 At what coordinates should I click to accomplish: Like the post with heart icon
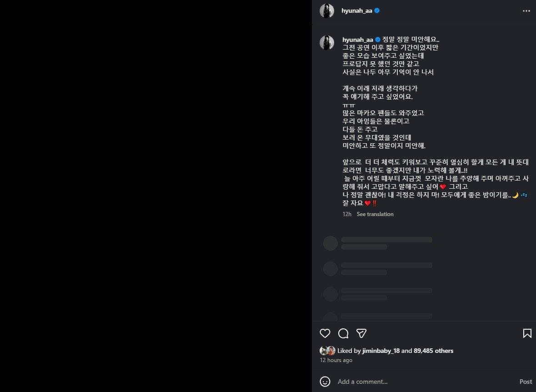point(325,333)
